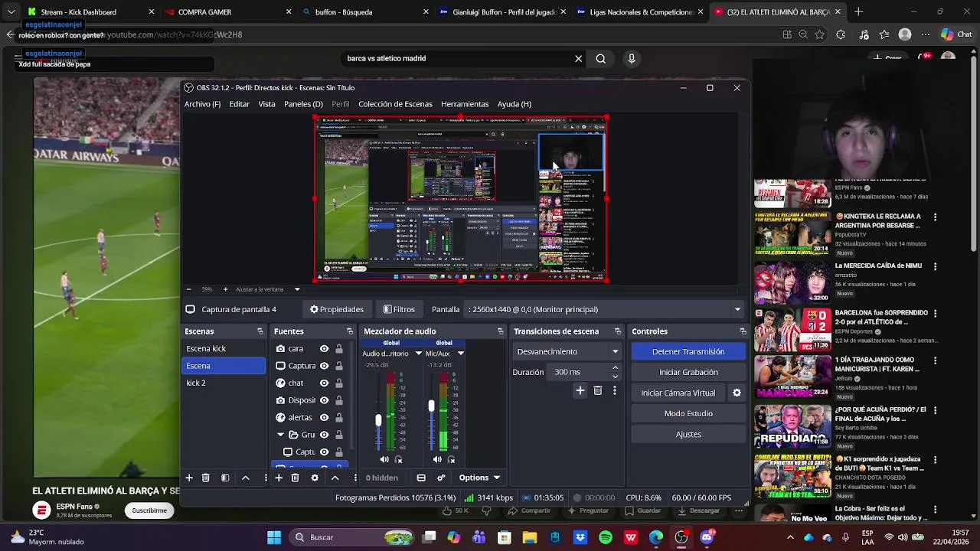Undock the Escenas panel icon
This screenshot has height=551, width=980.
click(260, 331)
